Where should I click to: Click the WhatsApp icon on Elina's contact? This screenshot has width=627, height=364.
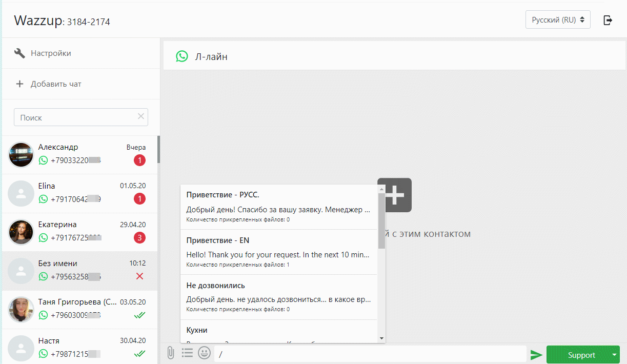pyautogui.click(x=43, y=198)
